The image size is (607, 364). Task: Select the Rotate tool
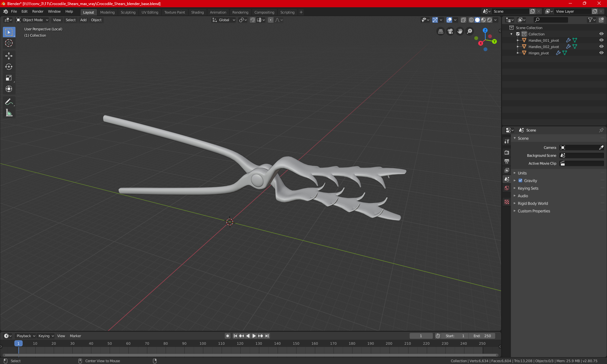9,67
